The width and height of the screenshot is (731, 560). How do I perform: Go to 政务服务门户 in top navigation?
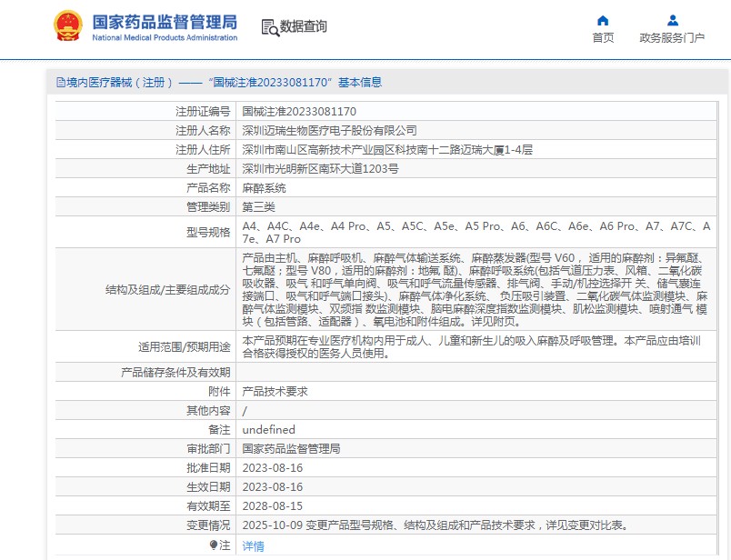pos(672,37)
